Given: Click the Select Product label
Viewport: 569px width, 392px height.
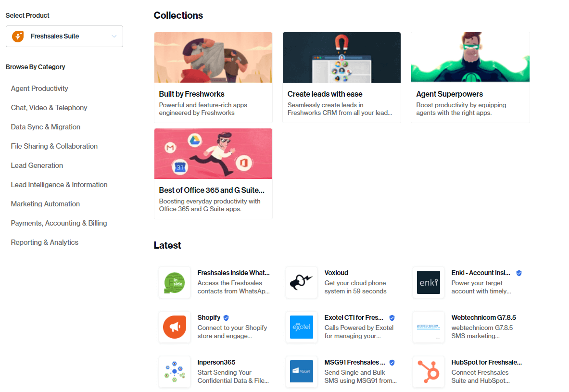Looking at the screenshot, I should pyautogui.click(x=27, y=15).
